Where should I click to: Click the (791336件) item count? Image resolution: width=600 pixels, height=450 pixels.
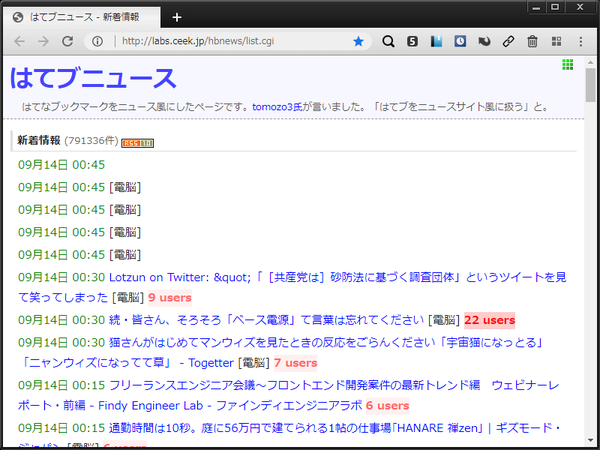[x=91, y=140]
